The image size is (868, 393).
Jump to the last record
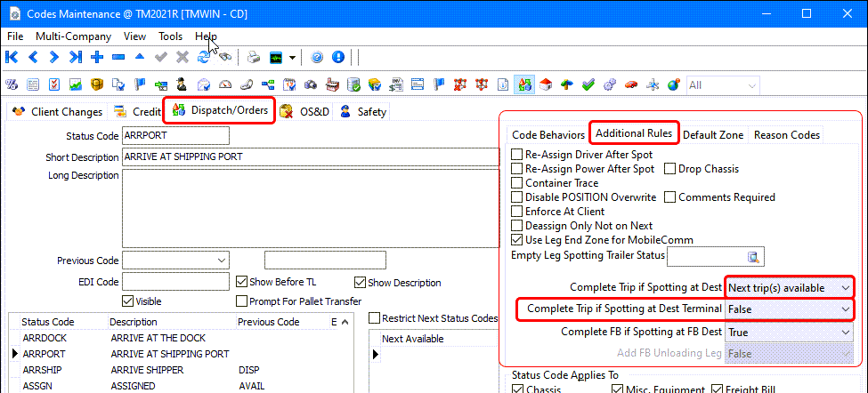pos(75,58)
